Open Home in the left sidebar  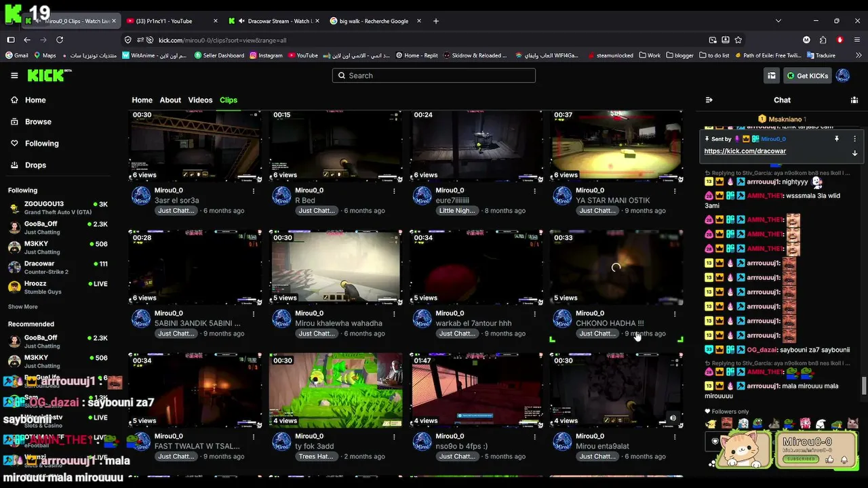(35, 100)
